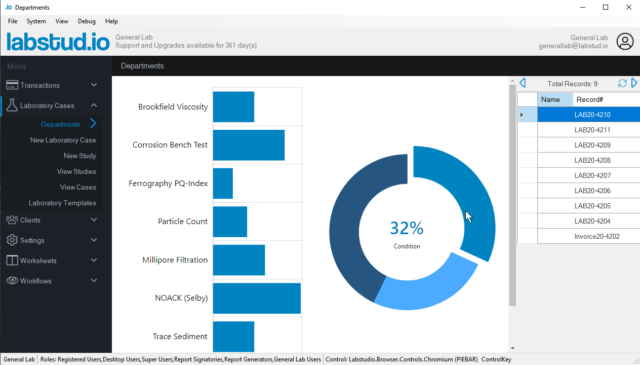Click the labstud.io logo
The height and width of the screenshot is (365, 640).
(x=58, y=42)
